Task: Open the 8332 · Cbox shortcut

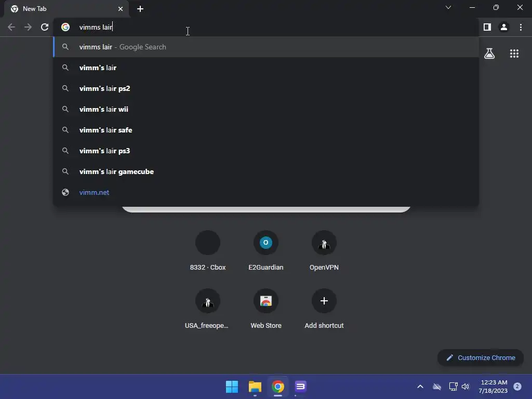Action: tap(208, 251)
